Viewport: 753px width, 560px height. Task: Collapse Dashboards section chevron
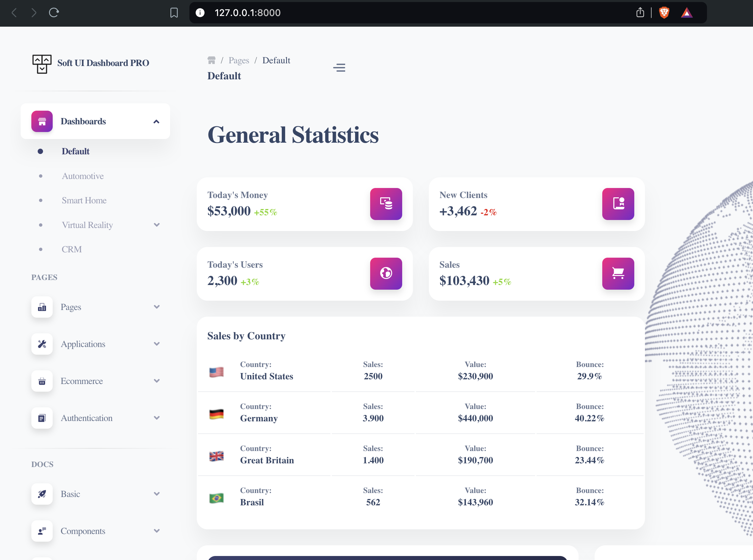pyautogui.click(x=156, y=122)
